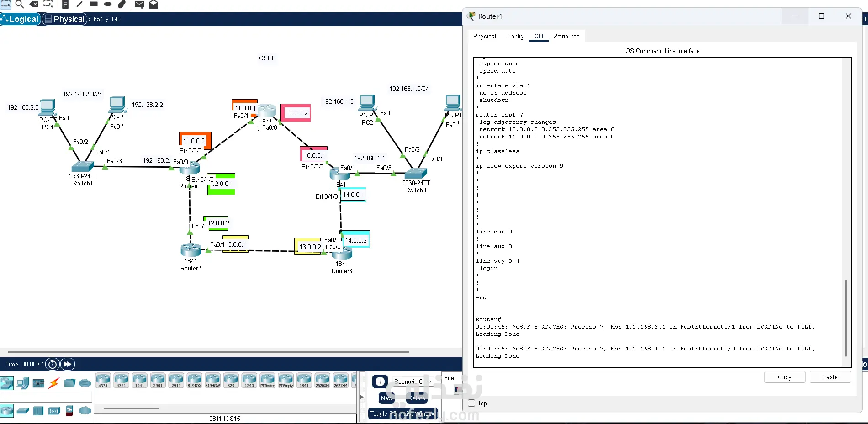Select the Place Note tool
Image resolution: width=868 pixels, height=424 pixels.
65,4
